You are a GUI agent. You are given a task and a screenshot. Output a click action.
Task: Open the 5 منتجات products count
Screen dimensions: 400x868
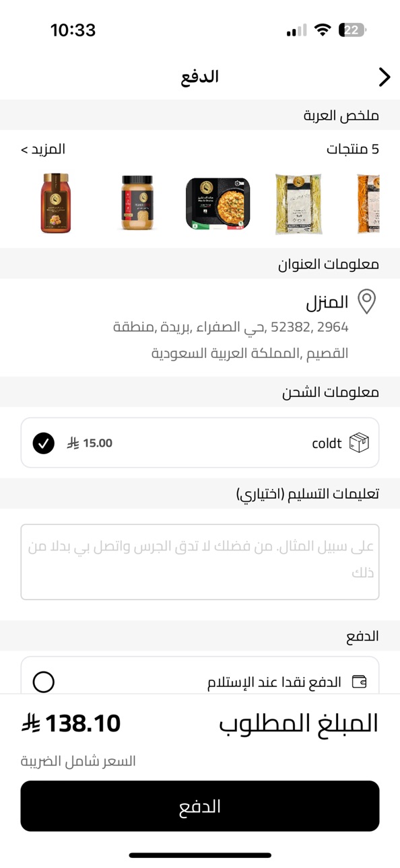353,149
